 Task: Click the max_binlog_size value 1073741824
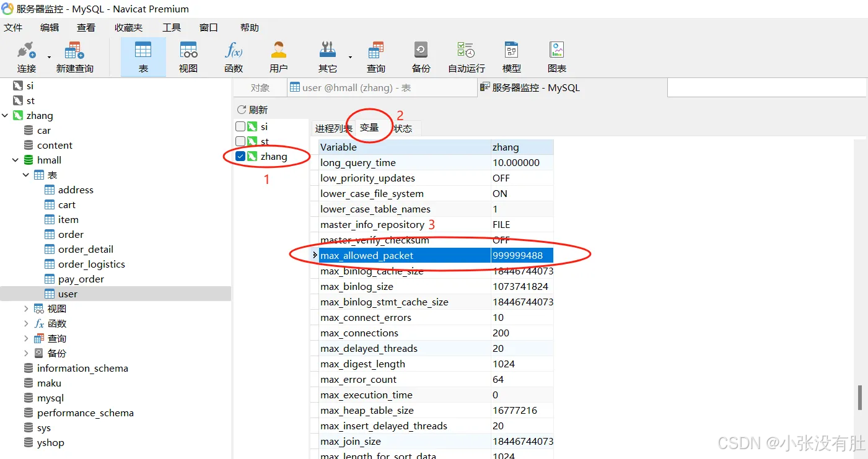522,287
